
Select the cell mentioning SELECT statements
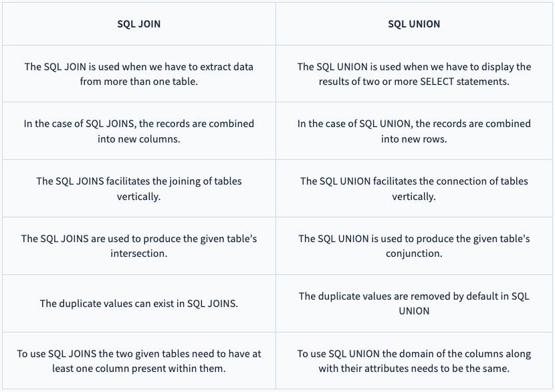pos(414,74)
